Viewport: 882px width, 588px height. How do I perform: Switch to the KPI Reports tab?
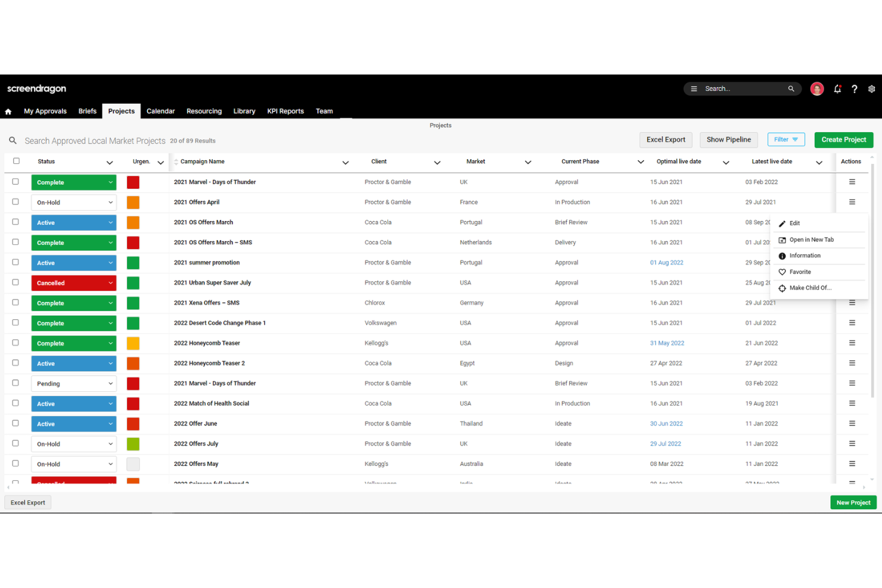(285, 111)
